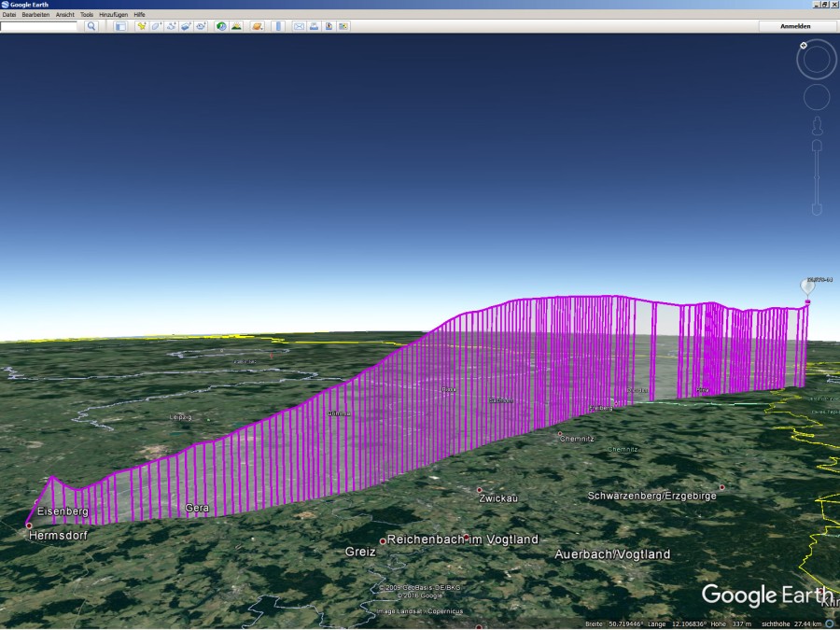Print the current view
840x630 pixels.
point(315,26)
